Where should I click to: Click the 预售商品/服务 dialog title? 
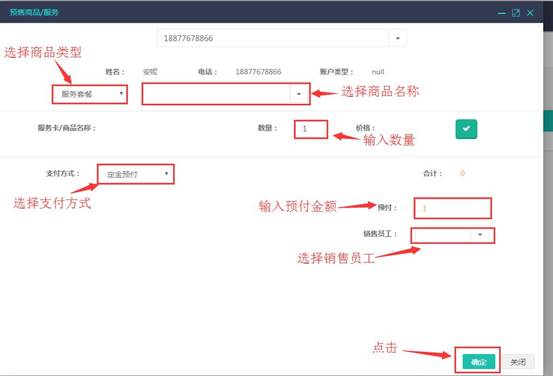tap(34, 12)
